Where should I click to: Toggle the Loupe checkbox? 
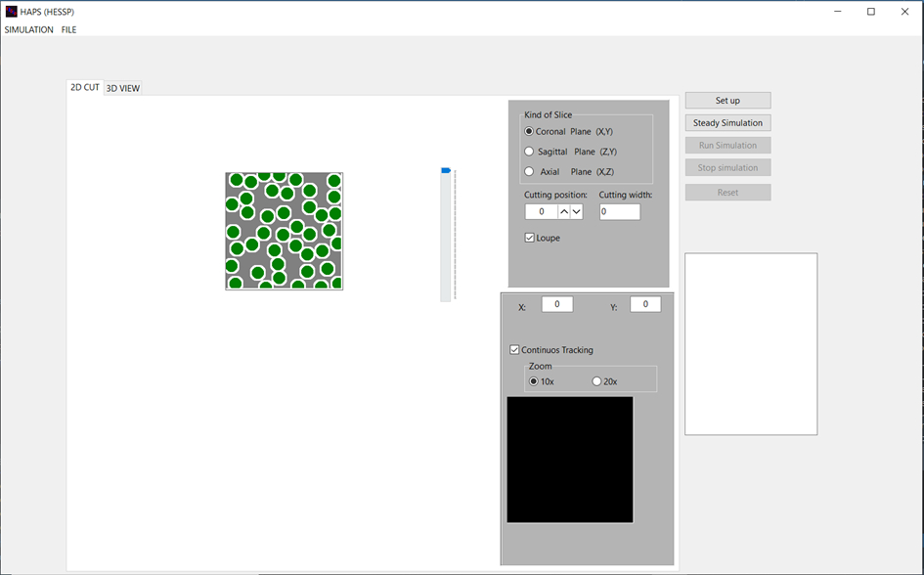tap(530, 238)
